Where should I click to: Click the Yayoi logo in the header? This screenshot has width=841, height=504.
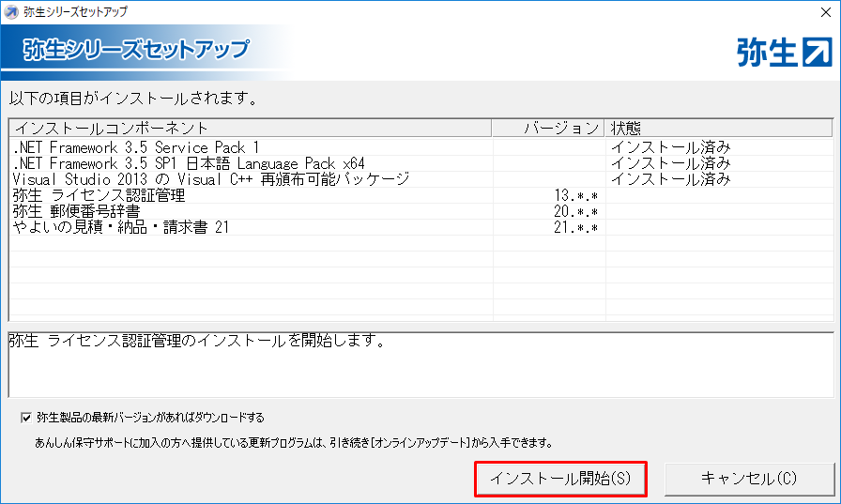(785, 53)
